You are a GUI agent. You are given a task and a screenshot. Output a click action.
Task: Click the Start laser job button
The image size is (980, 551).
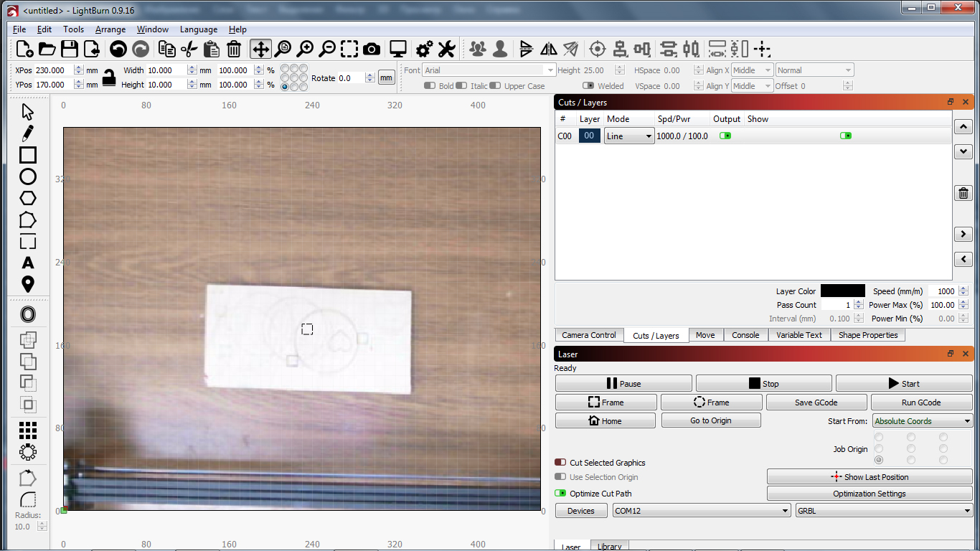coord(904,384)
